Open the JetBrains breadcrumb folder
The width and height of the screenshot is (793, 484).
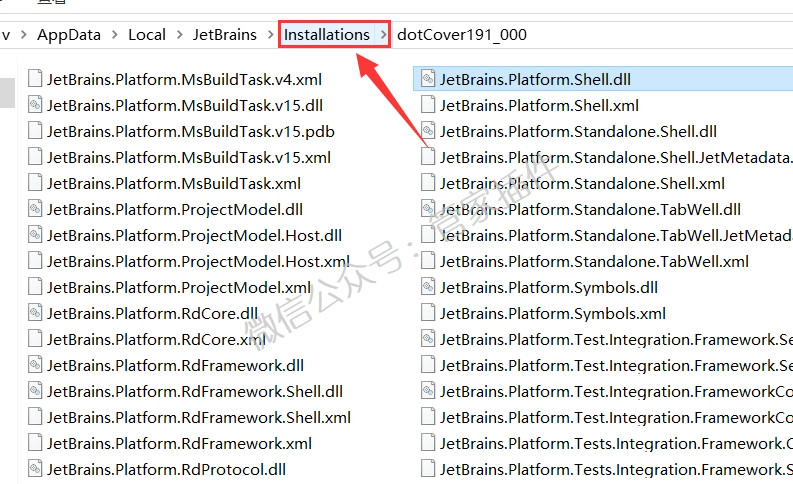(225, 34)
